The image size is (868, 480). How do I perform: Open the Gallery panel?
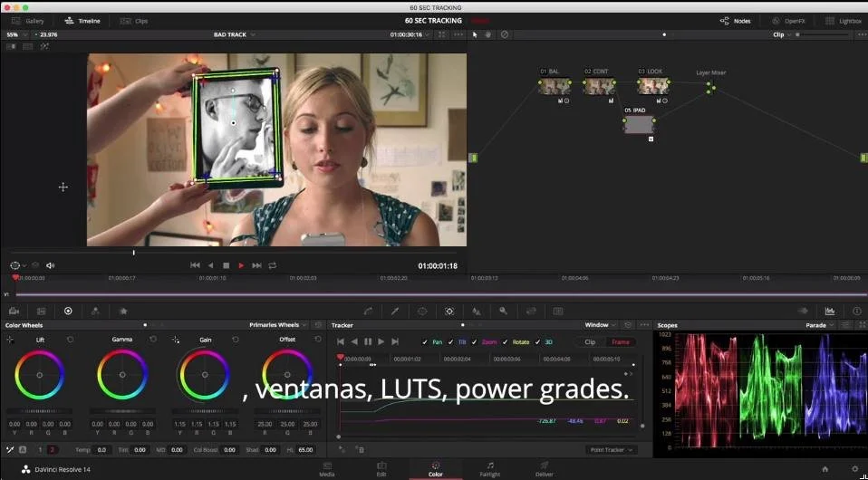click(x=28, y=21)
